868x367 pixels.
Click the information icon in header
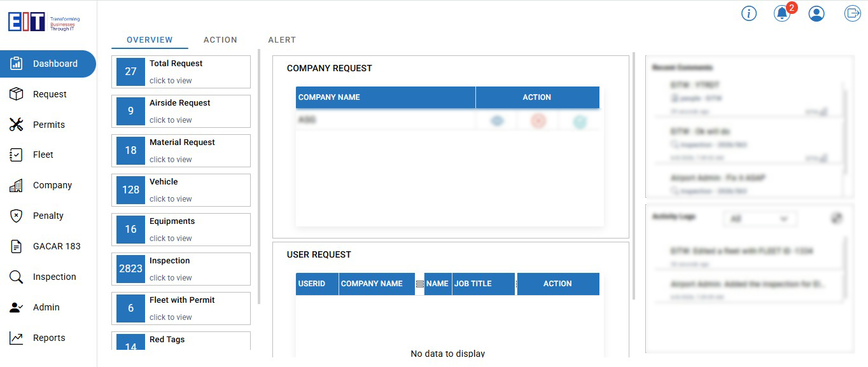749,13
